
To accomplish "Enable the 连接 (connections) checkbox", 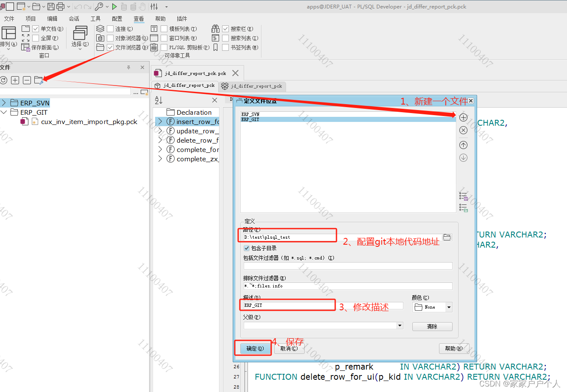I will (110, 28).
